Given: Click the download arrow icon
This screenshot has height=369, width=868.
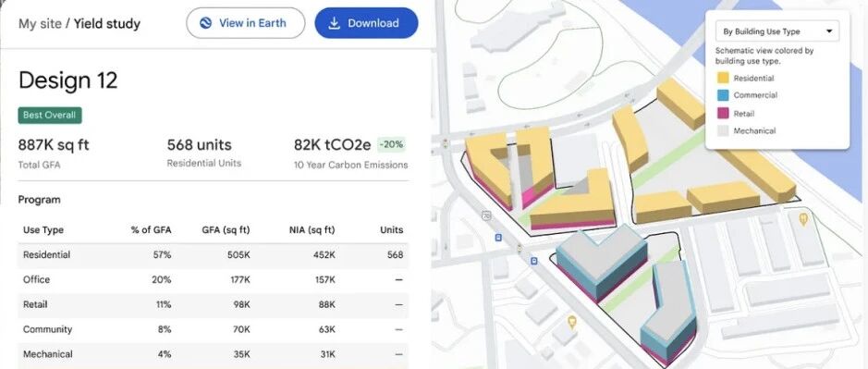Looking at the screenshot, I should [334, 23].
